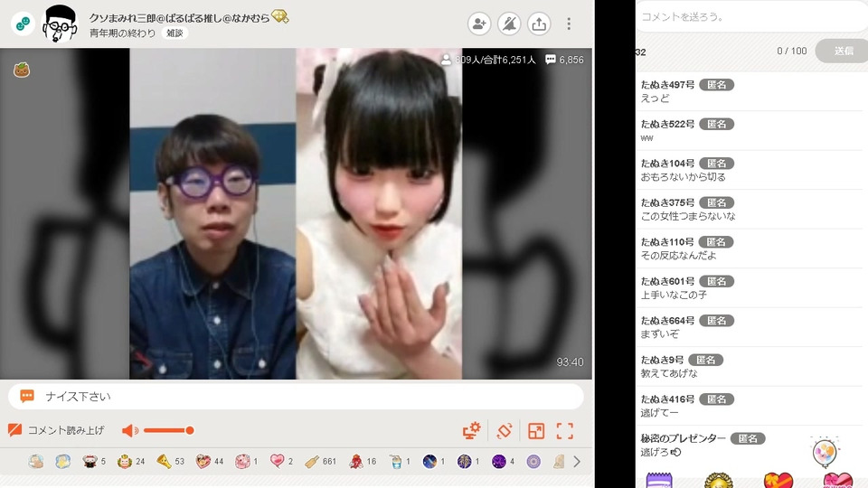Viewport: 868px width, 488px height.
Task: Click the green smiley faces icon
Action: 23,23
